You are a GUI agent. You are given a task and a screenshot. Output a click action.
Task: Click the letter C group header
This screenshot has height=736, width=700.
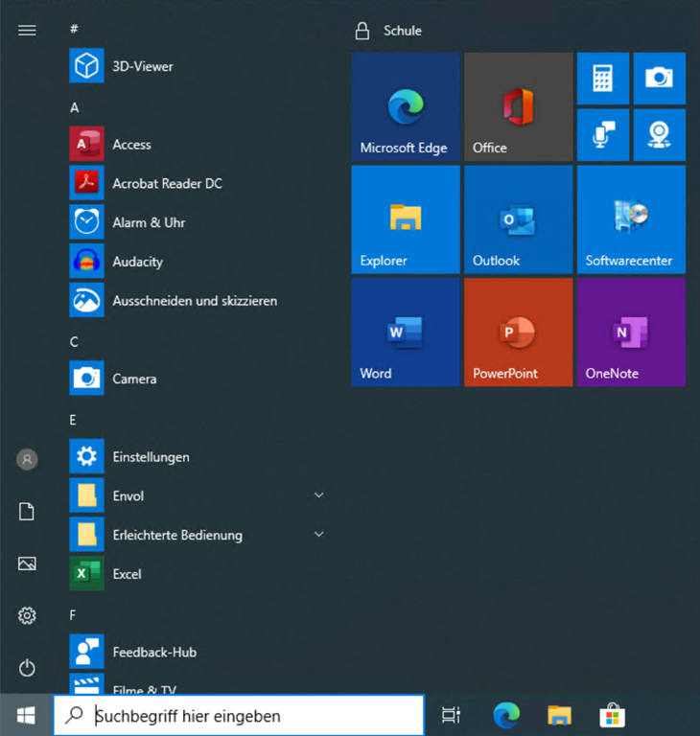coord(75,341)
